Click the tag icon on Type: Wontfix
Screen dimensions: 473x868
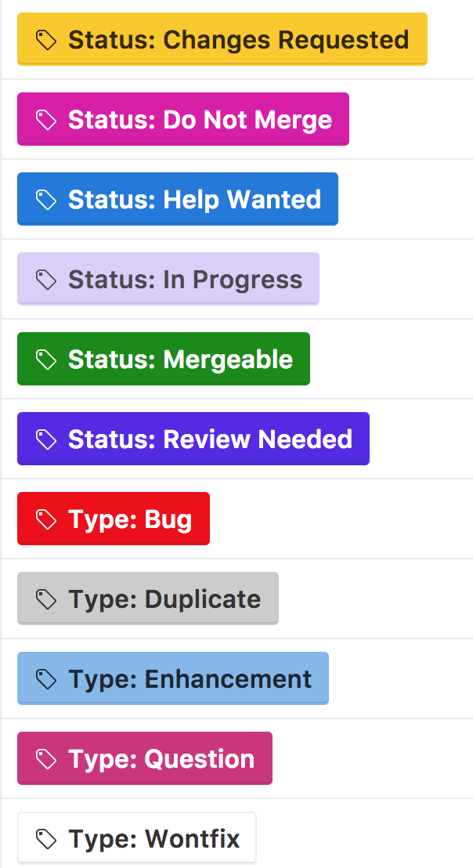coord(45,837)
